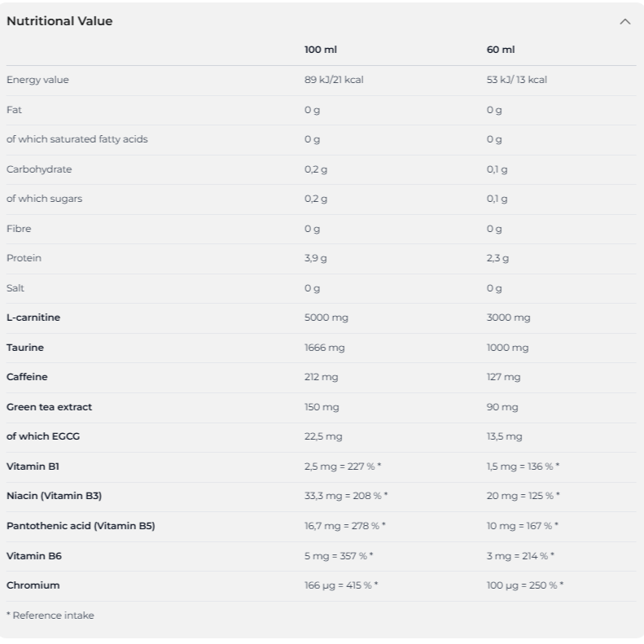Select the 60 ml column header
644x644 pixels.
(x=501, y=50)
